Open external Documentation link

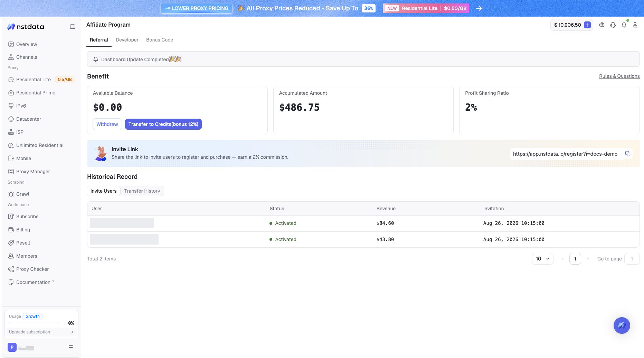41,282
